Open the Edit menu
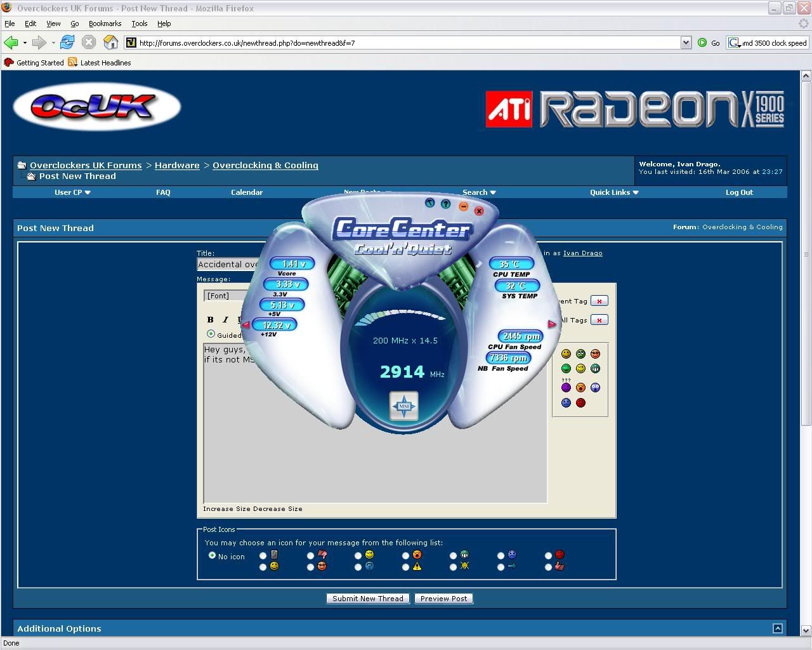This screenshot has width=812, height=650. coord(30,23)
